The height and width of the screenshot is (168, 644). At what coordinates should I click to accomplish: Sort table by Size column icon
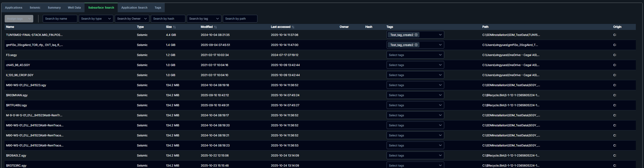(174, 27)
